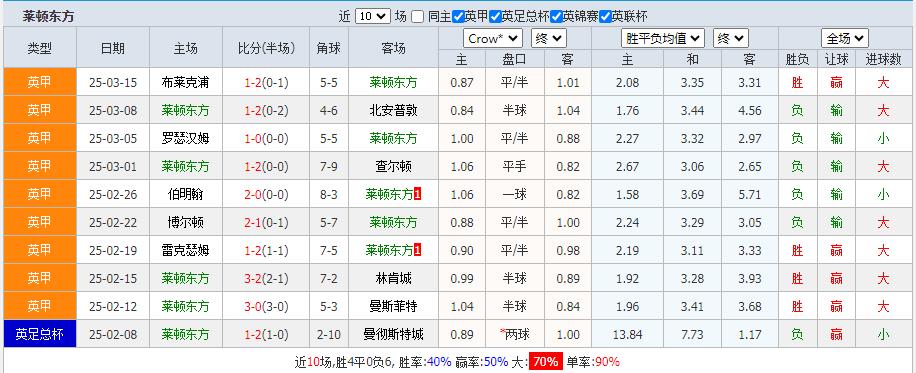916x373 pixels.
Task: Open the 全场 dropdown
Action: [845, 39]
